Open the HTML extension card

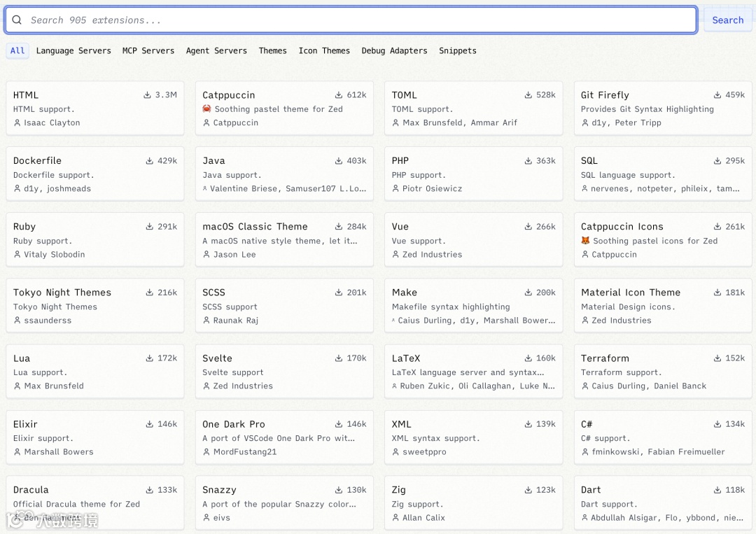pyautogui.click(x=95, y=108)
